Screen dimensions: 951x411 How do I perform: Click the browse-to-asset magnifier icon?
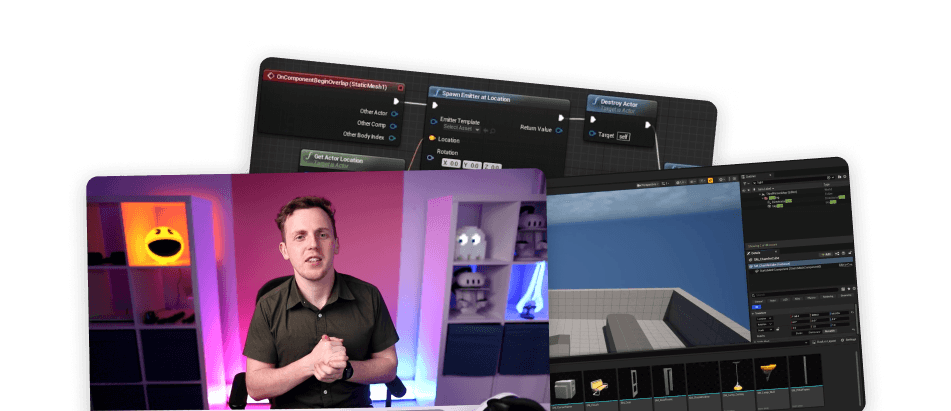(492, 130)
